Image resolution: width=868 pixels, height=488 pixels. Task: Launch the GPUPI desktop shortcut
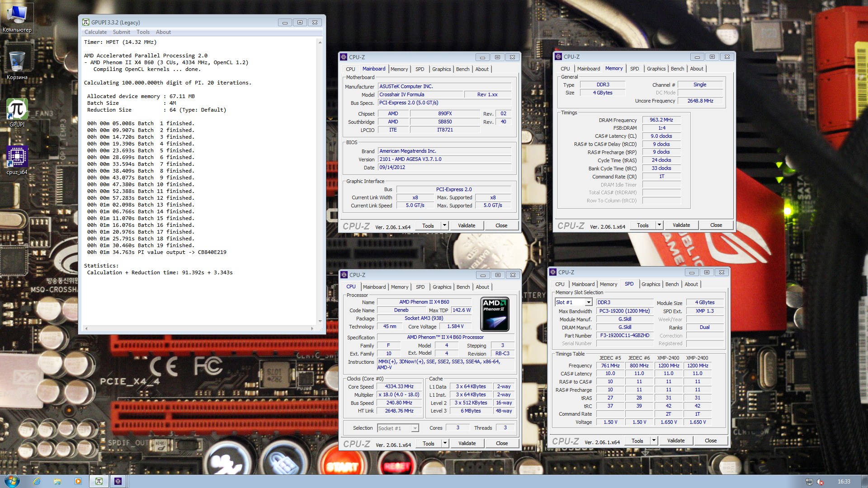click(x=17, y=113)
